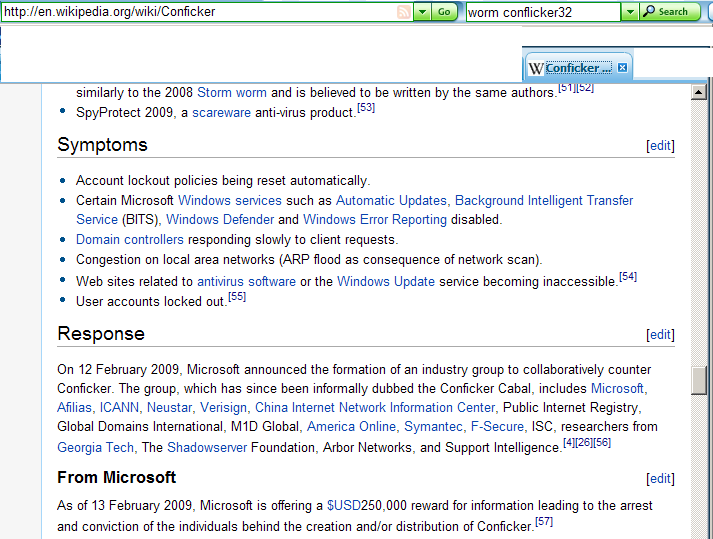Open citation [56]
The height and width of the screenshot is (539, 713).
(x=602, y=443)
